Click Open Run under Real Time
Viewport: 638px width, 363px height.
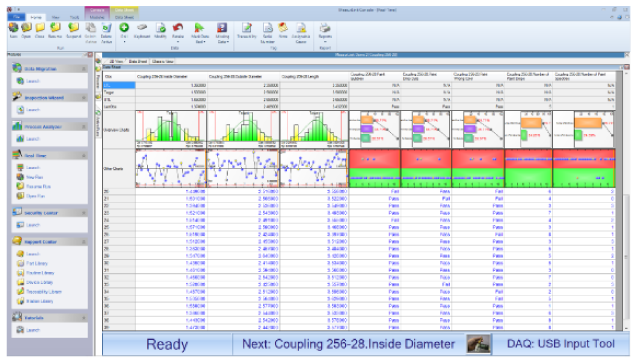35,196
